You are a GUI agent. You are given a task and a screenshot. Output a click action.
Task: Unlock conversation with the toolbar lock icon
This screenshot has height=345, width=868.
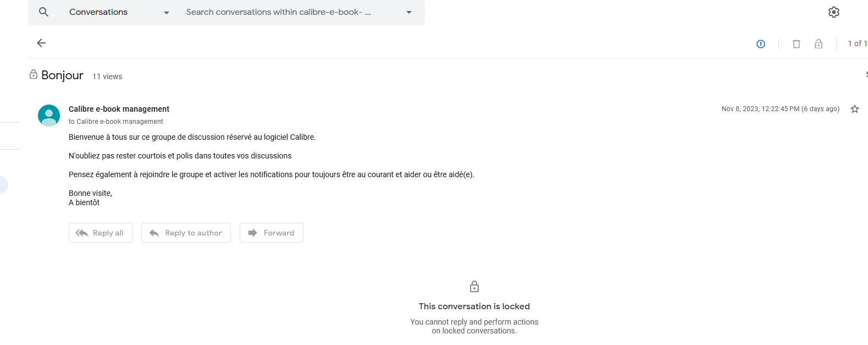pos(819,44)
